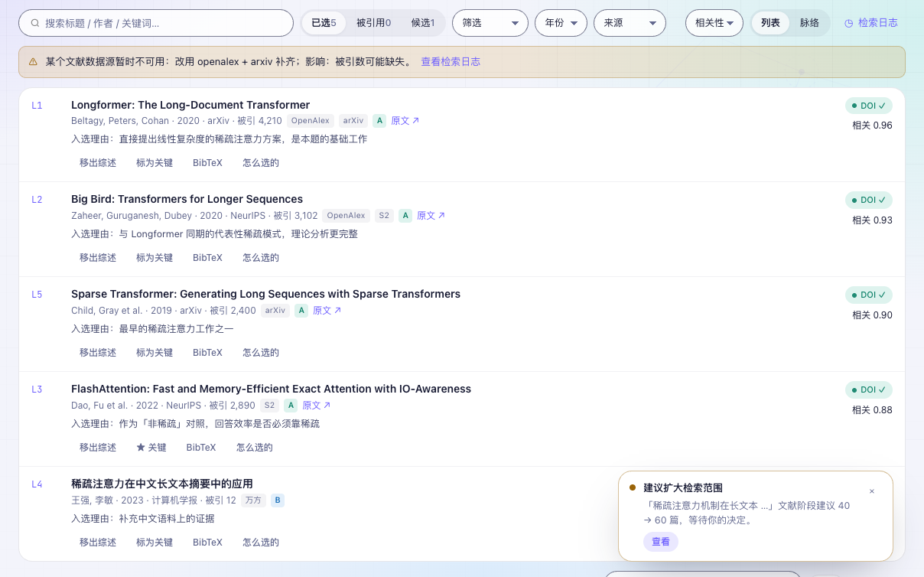Focus the 搜索标题 / 作者 / 关键词 search field
Image resolution: width=924 pixels, height=577 pixels.
[156, 23]
